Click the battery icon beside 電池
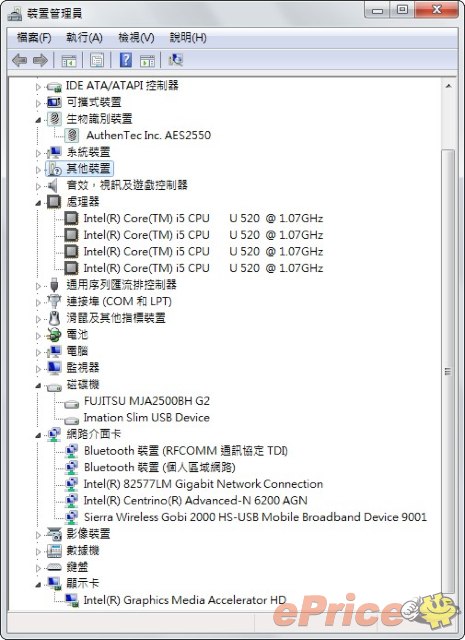 54,335
